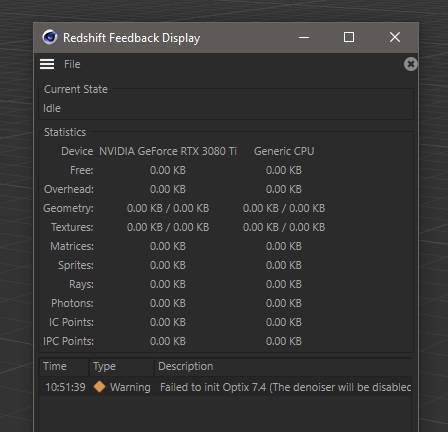Viewport: 448px width, 432px height.
Task: Click the 'Sprites:' row label
Action: point(76,265)
